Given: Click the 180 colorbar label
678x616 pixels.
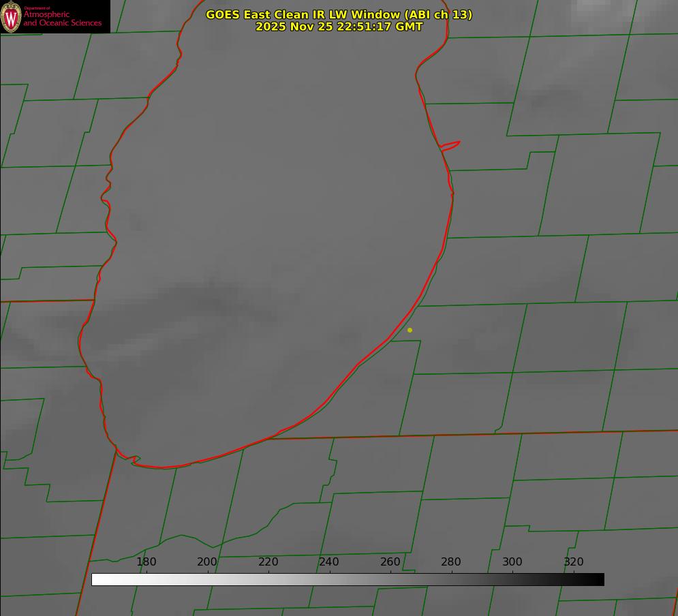Looking at the screenshot, I should (146, 561).
